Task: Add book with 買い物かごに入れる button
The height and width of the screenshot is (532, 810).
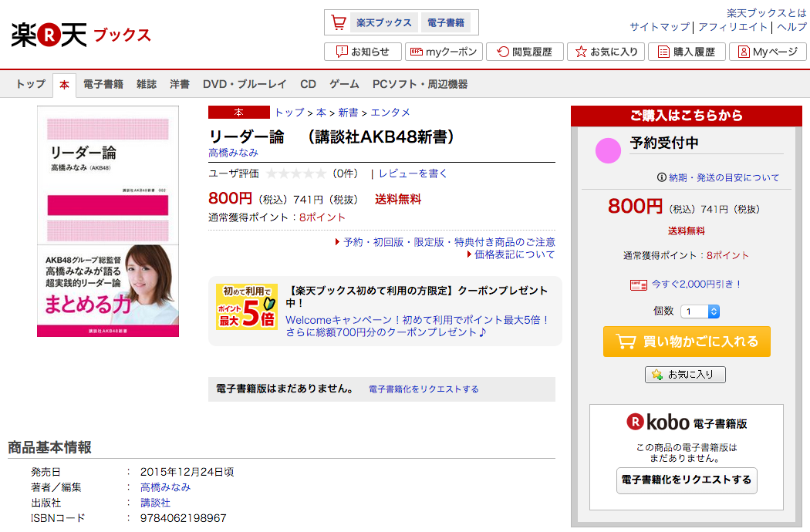Action: [x=687, y=342]
